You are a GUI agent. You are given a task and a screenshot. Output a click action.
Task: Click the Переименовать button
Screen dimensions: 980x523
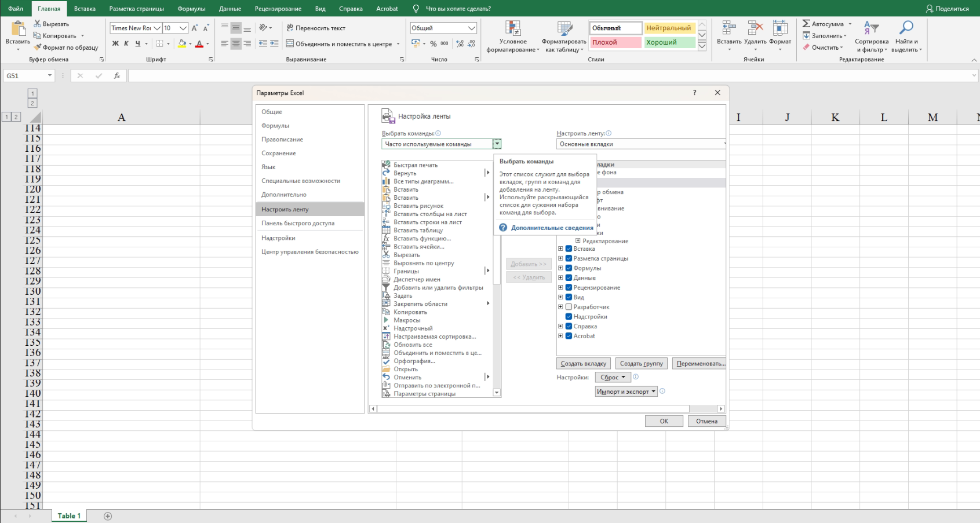click(699, 364)
